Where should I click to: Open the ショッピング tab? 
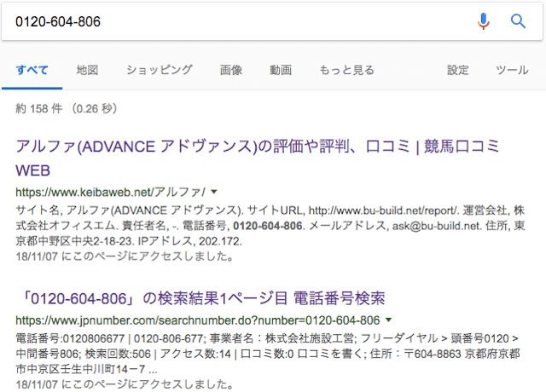click(160, 70)
